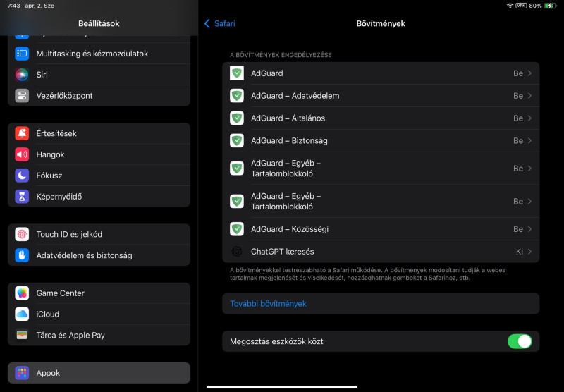Tap the Bővítmények page title
This screenshot has height=392, width=564.
click(381, 23)
